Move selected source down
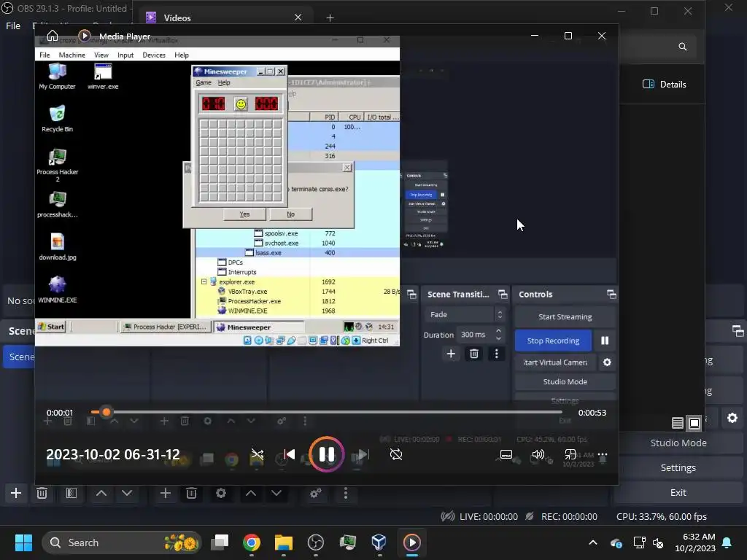This screenshot has width=747, height=560. coord(276,494)
